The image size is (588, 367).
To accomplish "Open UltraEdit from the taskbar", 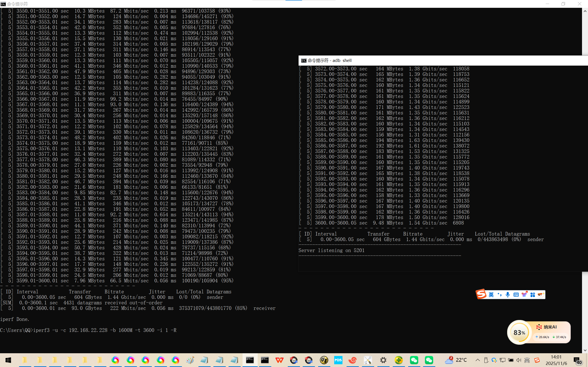I will click(x=324, y=360).
